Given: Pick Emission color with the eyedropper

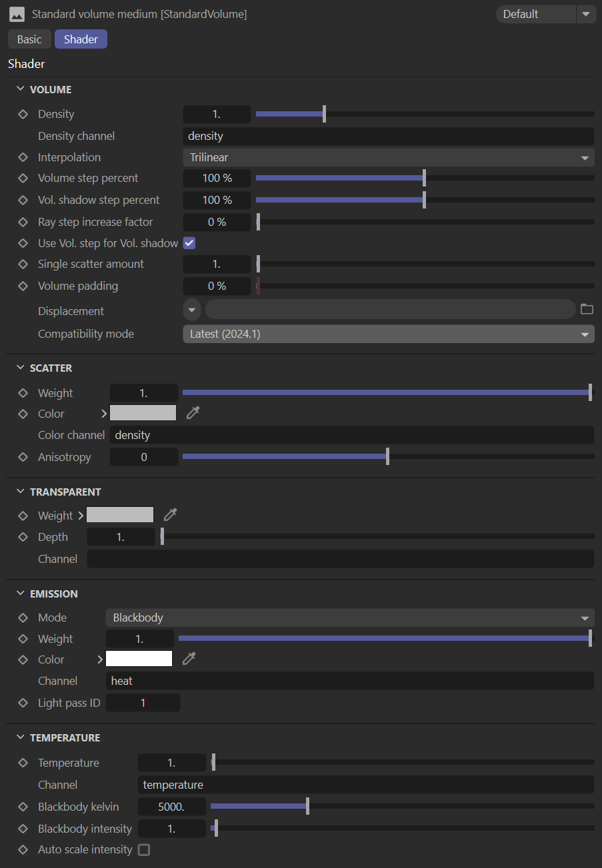Looking at the screenshot, I should 189,659.
